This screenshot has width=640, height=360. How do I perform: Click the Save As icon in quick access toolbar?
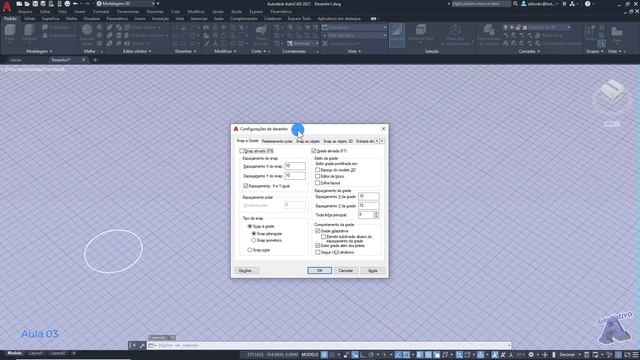coord(43,4)
